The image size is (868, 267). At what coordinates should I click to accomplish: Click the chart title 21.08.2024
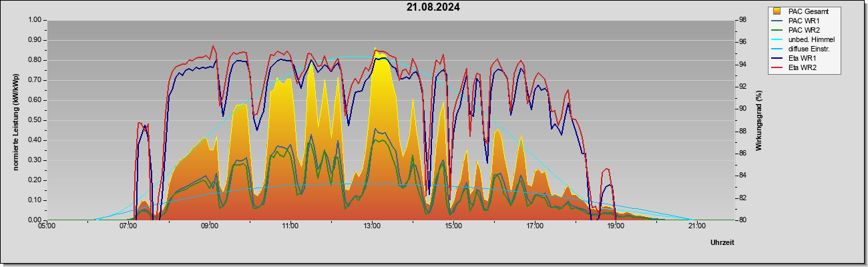[x=433, y=7]
